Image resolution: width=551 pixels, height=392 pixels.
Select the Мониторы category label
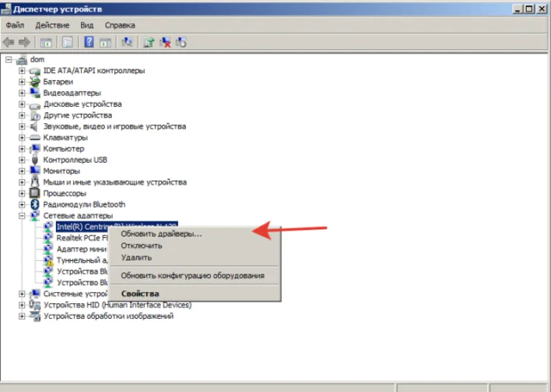pos(62,171)
